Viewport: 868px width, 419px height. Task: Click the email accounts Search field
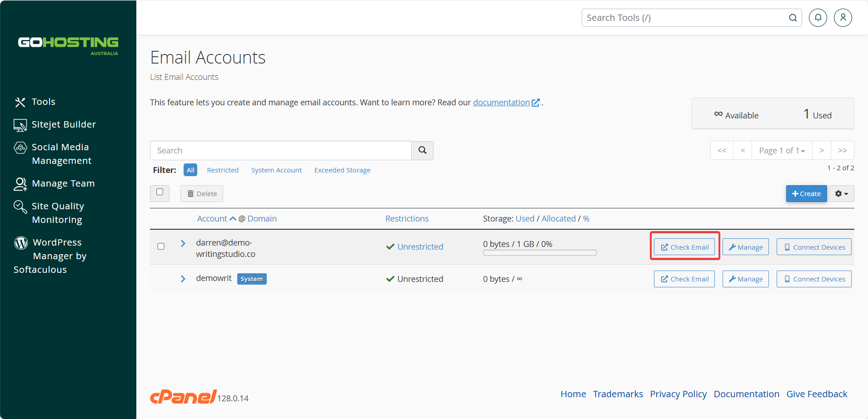pyautogui.click(x=281, y=151)
